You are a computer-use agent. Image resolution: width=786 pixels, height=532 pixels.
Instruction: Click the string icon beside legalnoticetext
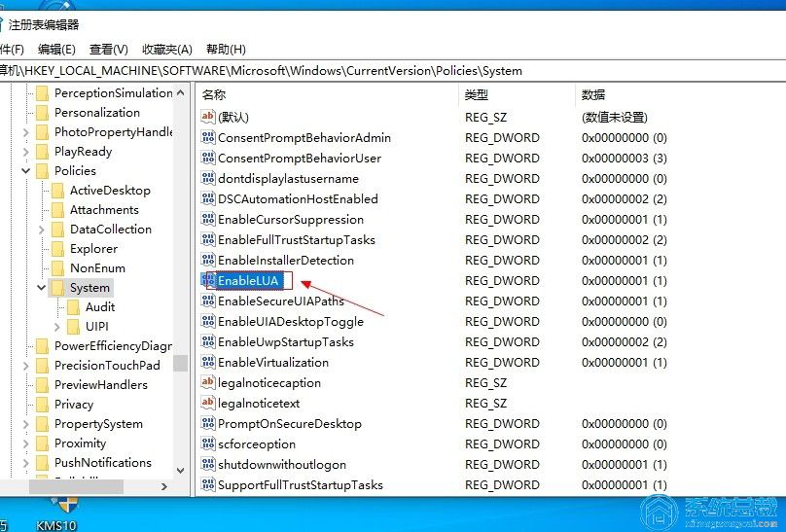(x=207, y=403)
